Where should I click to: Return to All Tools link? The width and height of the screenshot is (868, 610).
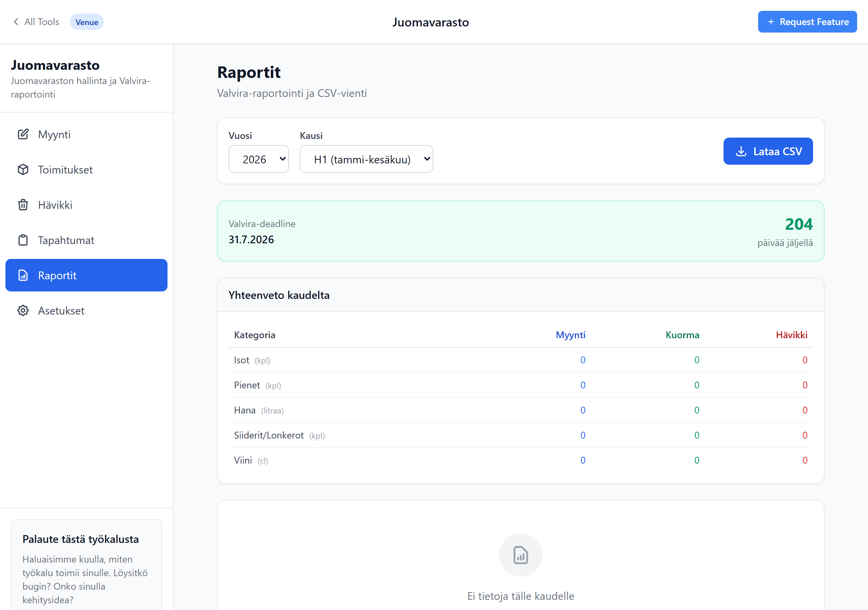tap(42, 22)
